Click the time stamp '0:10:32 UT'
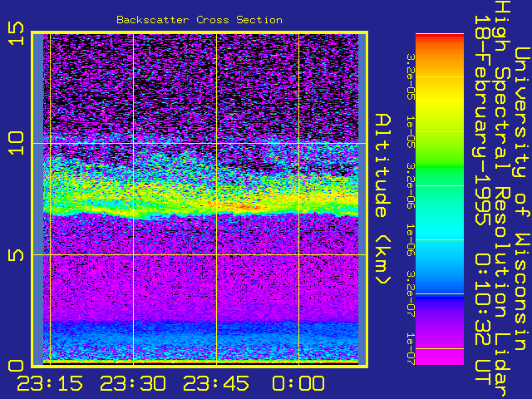 (482, 319)
